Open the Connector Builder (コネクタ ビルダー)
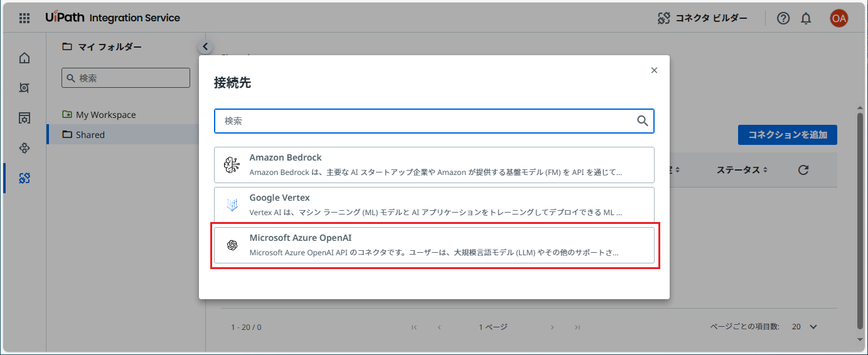Image resolution: width=868 pixels, height=355 pixels. tap(702, 18)
